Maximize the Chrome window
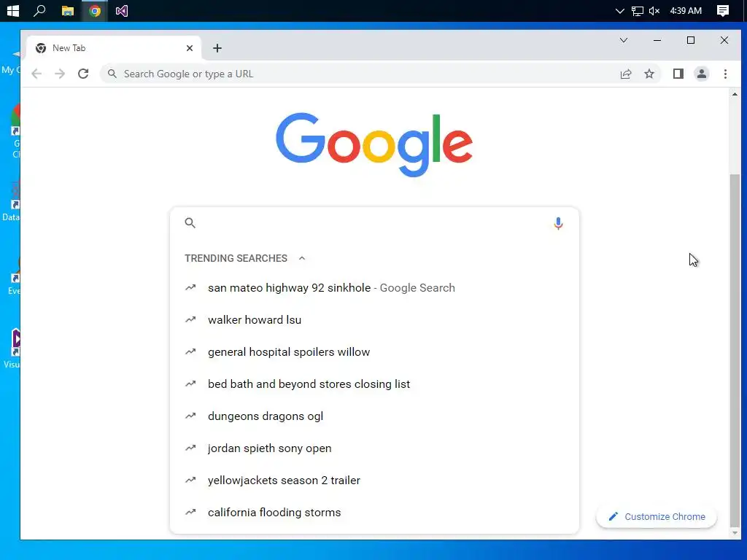Screen dimensions: 747x560 691,41
